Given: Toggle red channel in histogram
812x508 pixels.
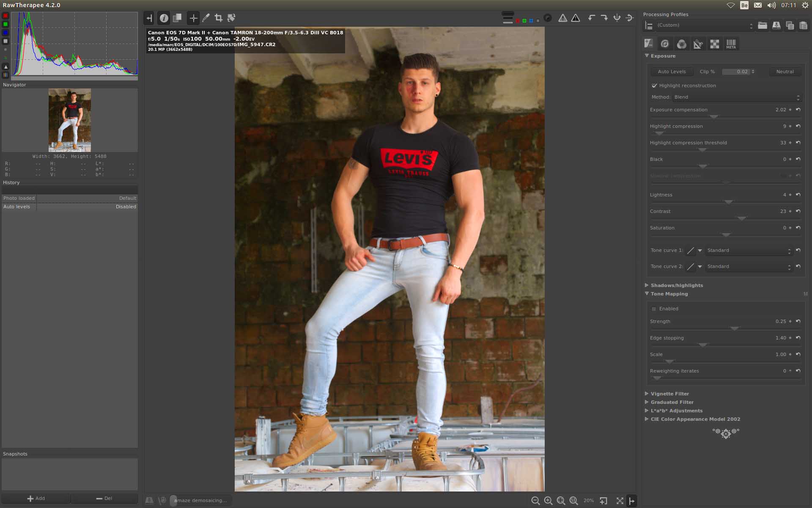Looking at the screenshot, I should tap(5, 16).
